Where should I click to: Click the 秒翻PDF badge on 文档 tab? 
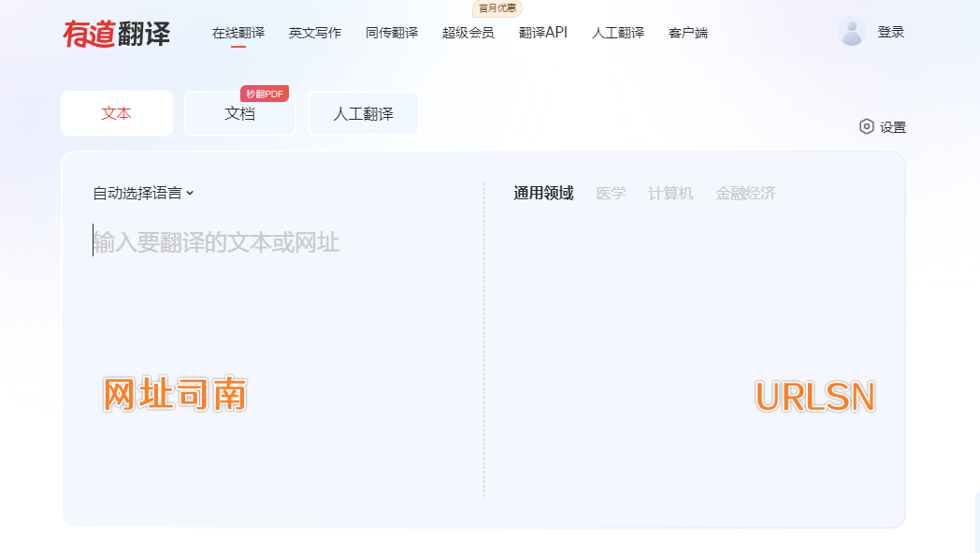(x=263, y=93)
